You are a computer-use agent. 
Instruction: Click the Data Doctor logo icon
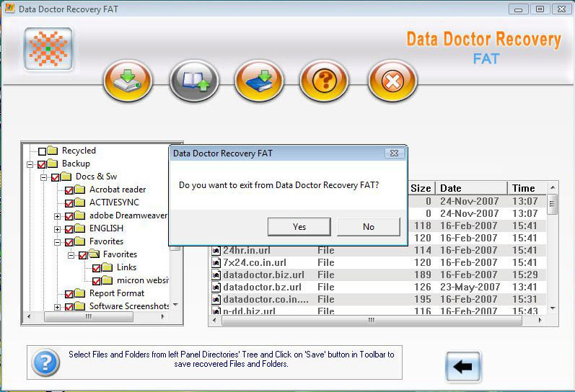click(48, 49)
